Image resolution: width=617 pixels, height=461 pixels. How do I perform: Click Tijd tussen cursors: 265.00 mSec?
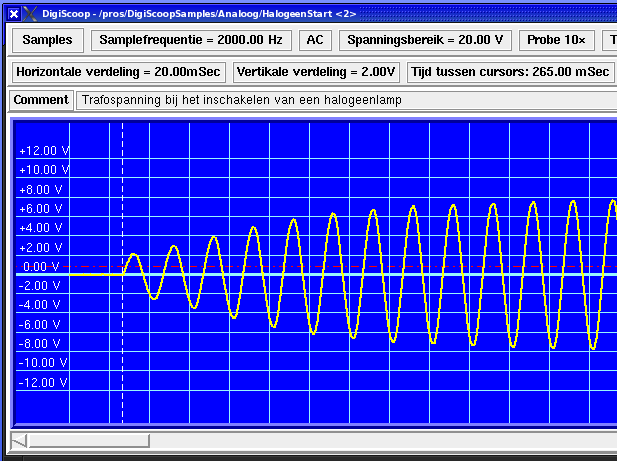tap(510, 72)
